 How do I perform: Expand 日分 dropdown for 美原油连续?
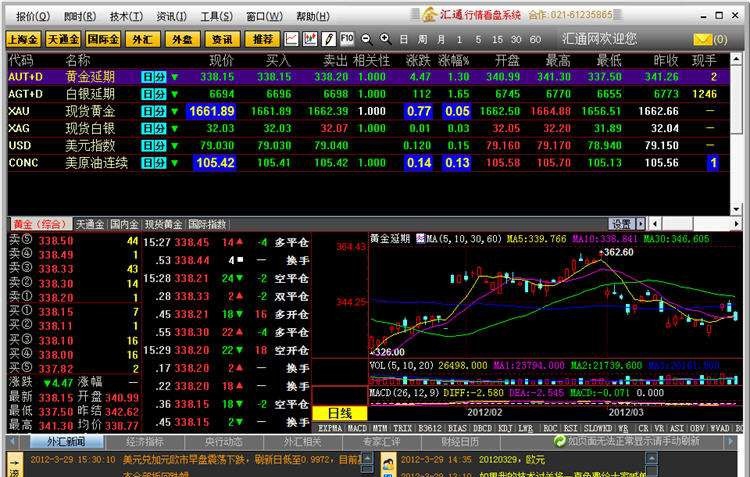point(175,163)
